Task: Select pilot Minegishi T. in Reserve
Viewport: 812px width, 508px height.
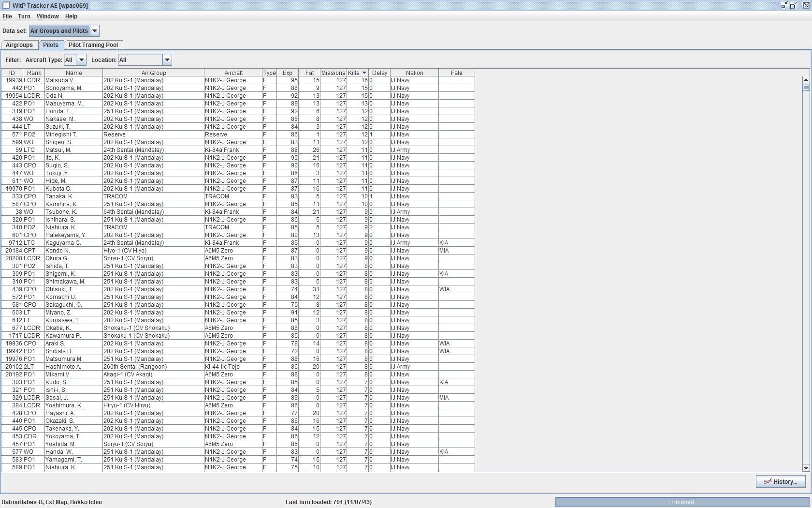Action: [238, 134]
